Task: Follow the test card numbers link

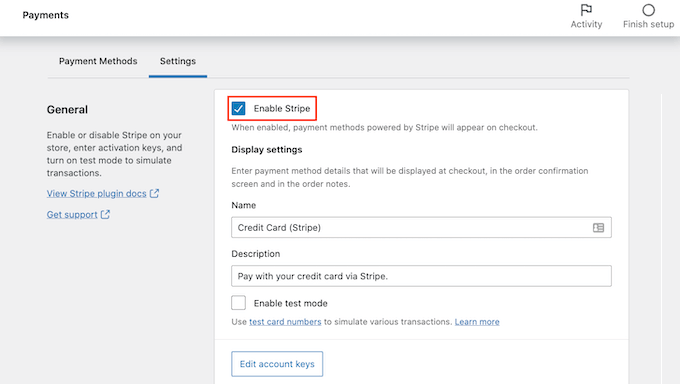Action: [x=285, y=322]
